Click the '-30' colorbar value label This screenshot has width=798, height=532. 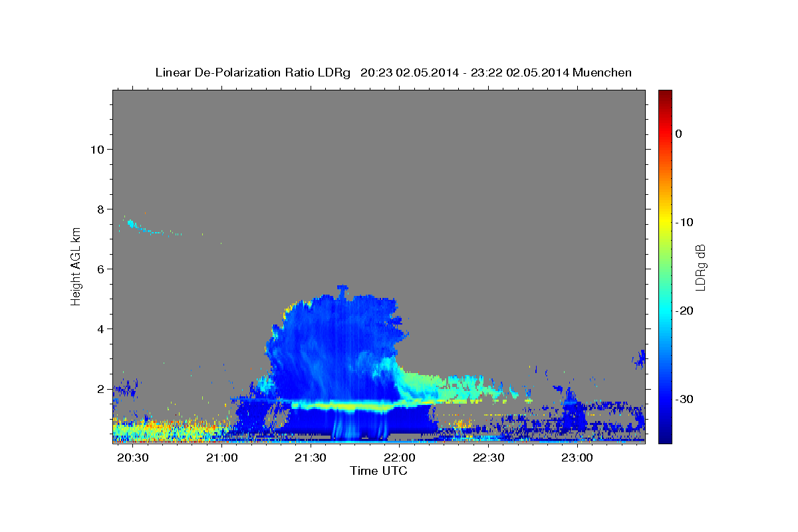click(x=685, y=399)
